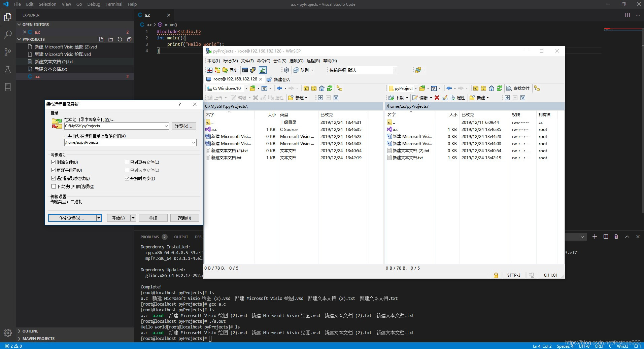Viewport: 644px width, 349px height.
Task: Open the Test flask view in activity bar
Action: 8,70
